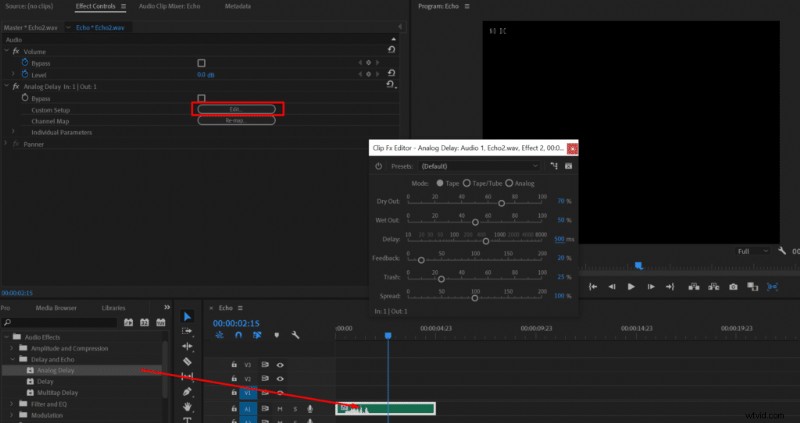Open Presets dropdown in Clip Fx Editor
Image resolution: width=800 pixels, height=423 pixels.
(479, 166)
